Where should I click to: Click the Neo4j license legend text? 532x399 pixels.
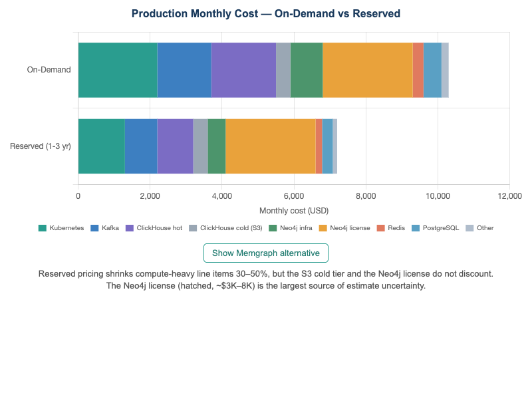(x=350, y=228)
